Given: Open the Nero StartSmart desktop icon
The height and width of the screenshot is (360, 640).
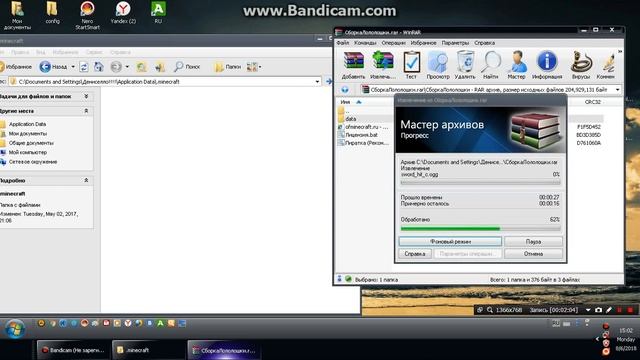Looking at the screenshot, I should [x=87, y=16].
